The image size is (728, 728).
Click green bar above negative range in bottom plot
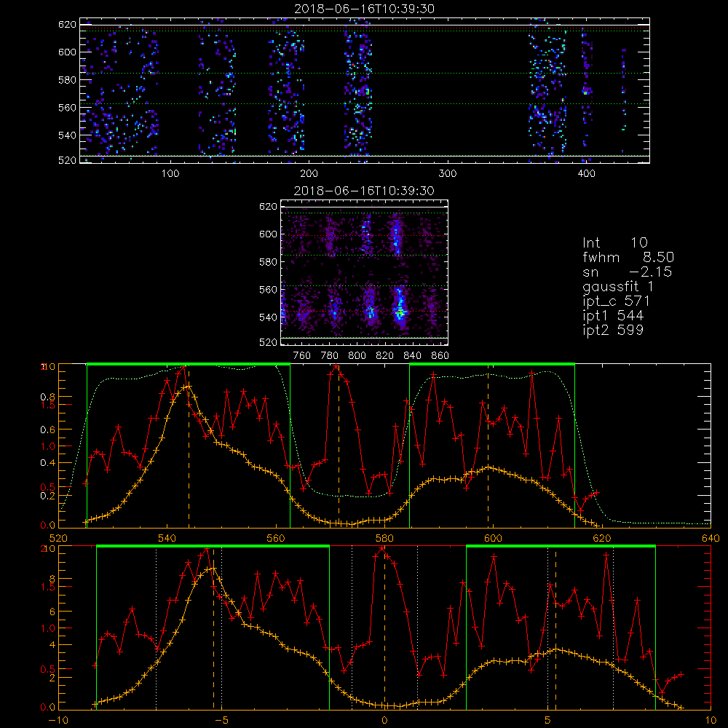[213, 547]
